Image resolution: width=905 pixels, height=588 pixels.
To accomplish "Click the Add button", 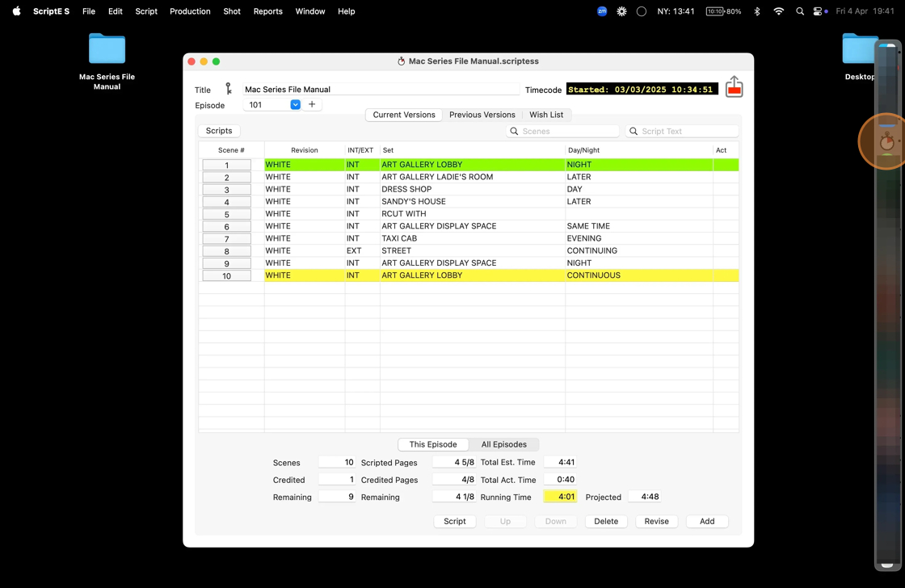I will tap(707, 521).
